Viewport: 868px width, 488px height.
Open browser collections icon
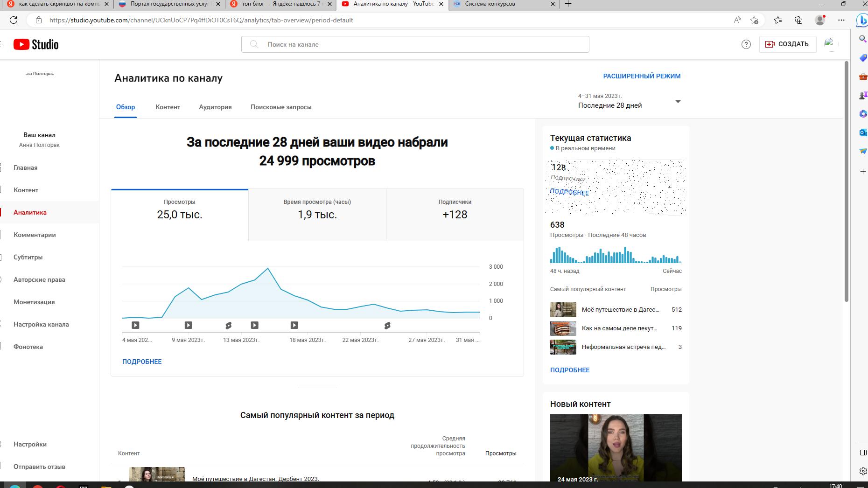pyautogui.click(x=798, y=20)
